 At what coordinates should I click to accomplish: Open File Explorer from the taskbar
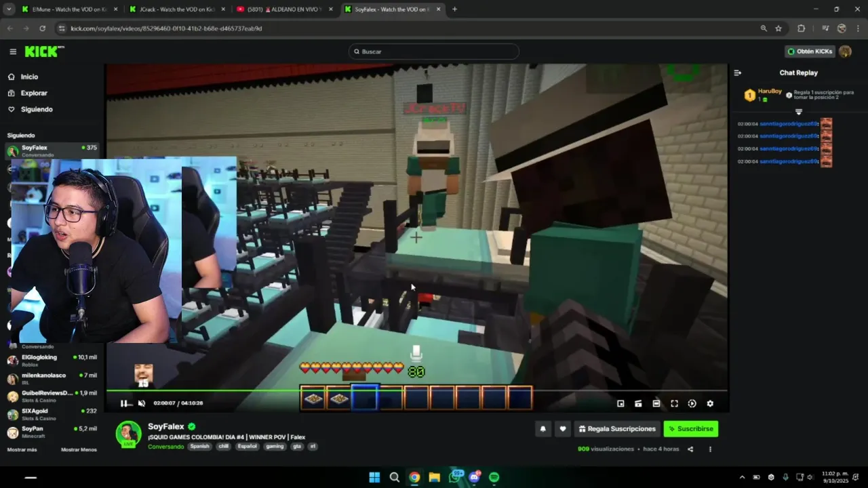435,477
